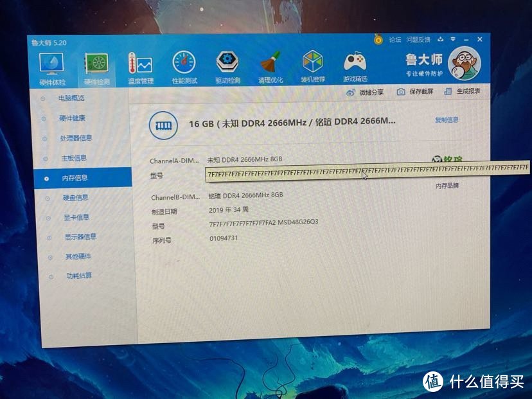Click the gold medal icon in title bar
The height and width of the screenshot is (399, 532).
coord(378,40)
